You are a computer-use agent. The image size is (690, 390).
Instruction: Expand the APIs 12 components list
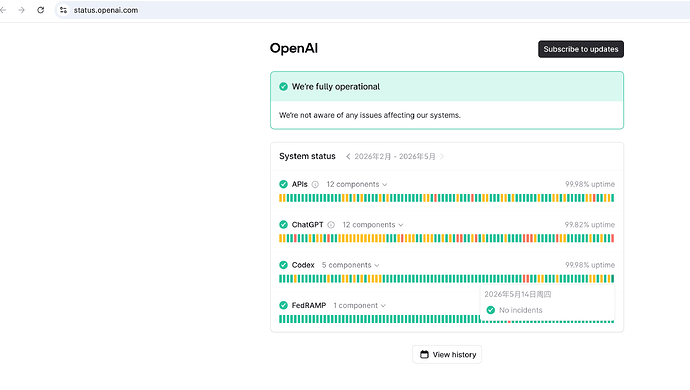[357, 184]
